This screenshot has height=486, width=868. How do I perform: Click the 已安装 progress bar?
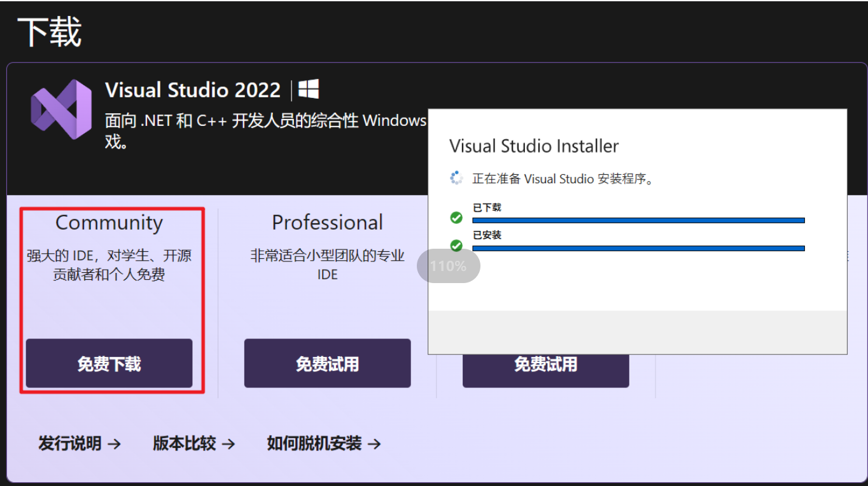pos(638,248)
